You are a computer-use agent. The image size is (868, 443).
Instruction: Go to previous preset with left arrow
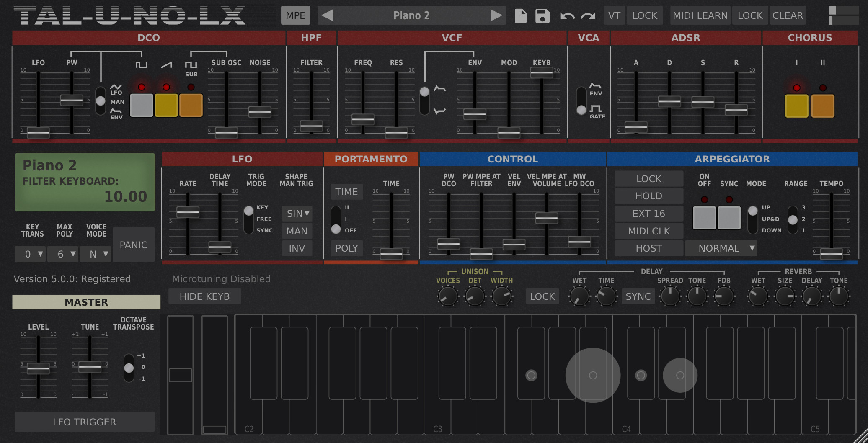(x=327, y=15)
